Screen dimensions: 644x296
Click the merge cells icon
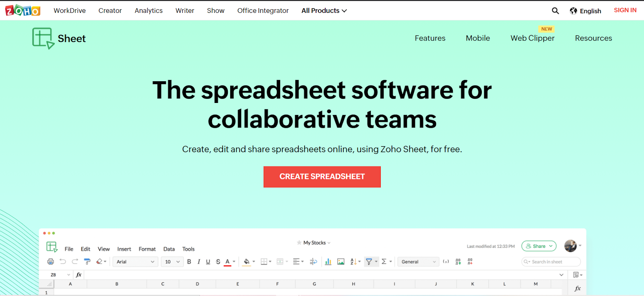[x=280, y=262]
